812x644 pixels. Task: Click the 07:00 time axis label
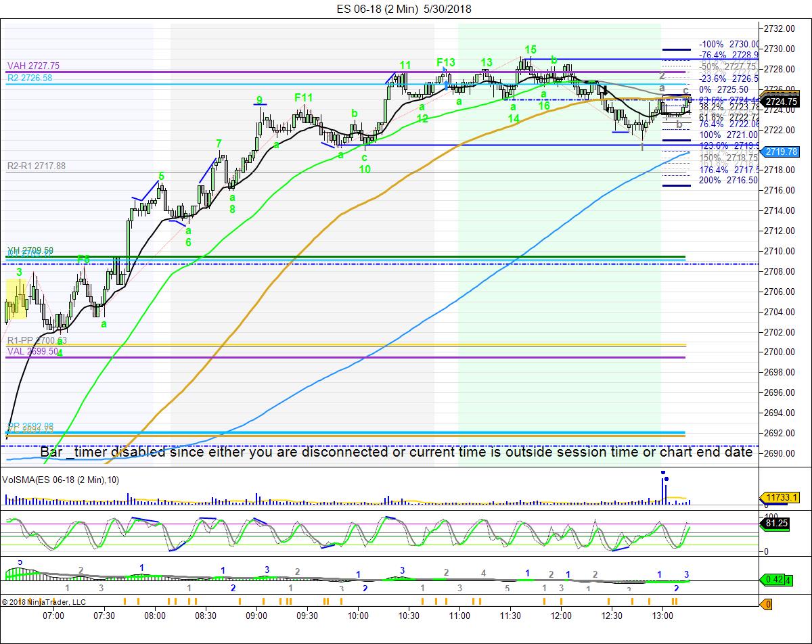(53, 616)
